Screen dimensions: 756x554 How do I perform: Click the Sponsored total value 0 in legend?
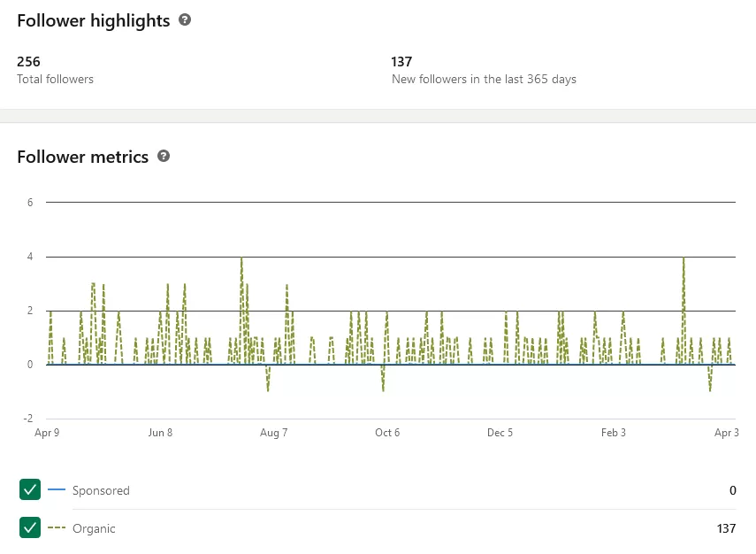(x=733, y=490)
